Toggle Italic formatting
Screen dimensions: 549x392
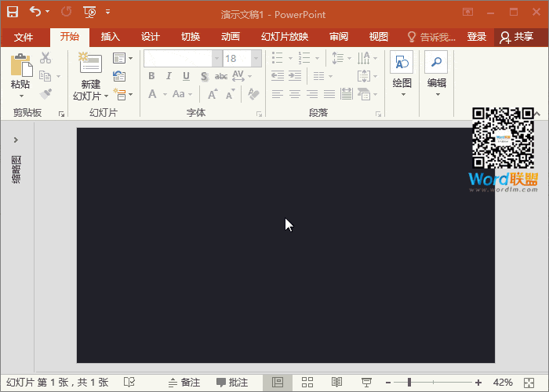click(169, 76)
